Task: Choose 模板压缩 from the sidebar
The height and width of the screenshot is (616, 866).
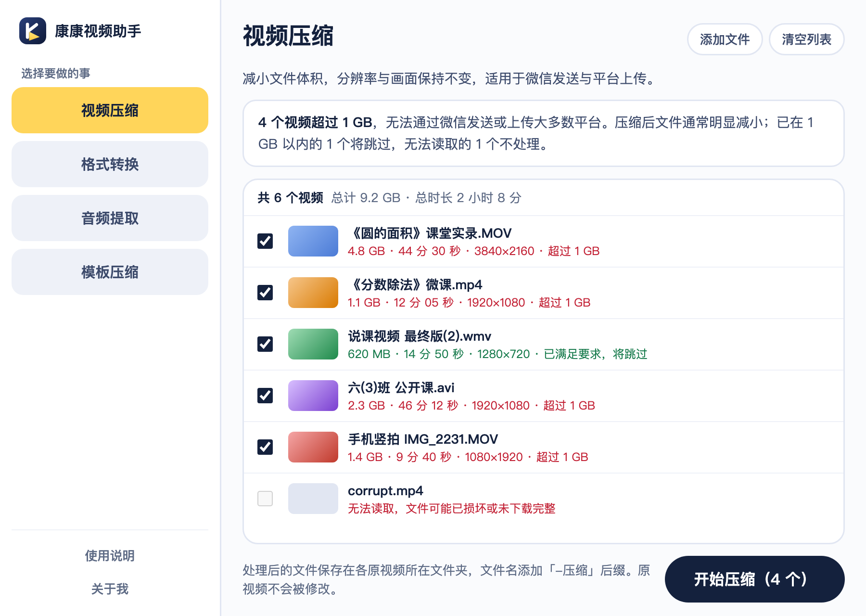Action: tap(110, 272)
